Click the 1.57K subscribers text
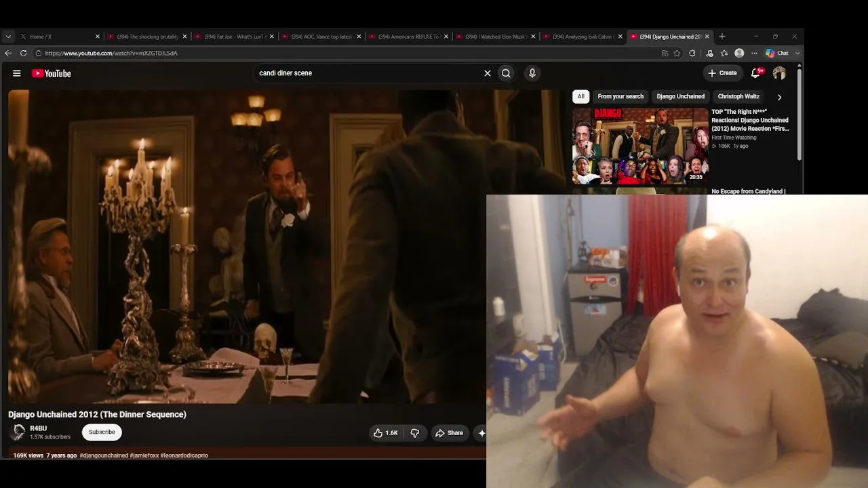Viewport: 868px width, 488px height. point(50,437)
